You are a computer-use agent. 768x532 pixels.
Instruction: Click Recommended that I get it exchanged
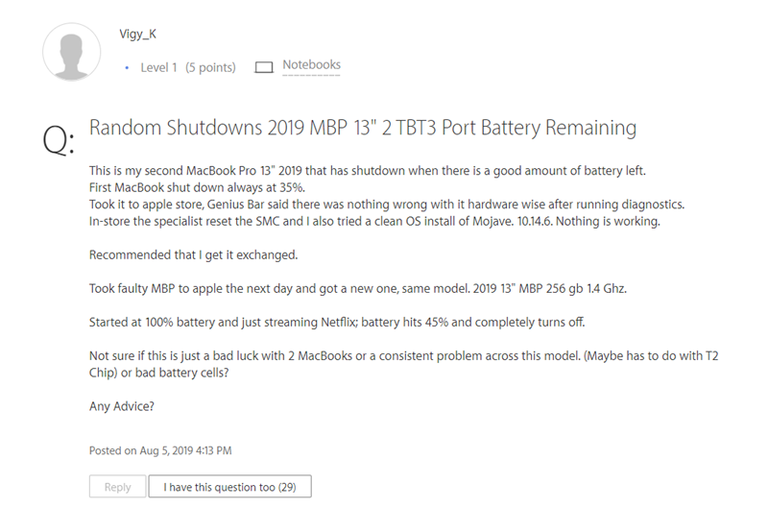pos(194,255)
